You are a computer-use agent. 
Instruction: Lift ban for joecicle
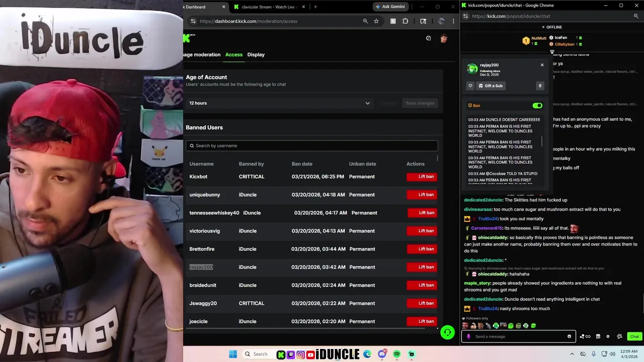pyautogui.click(x=422, y=321)
